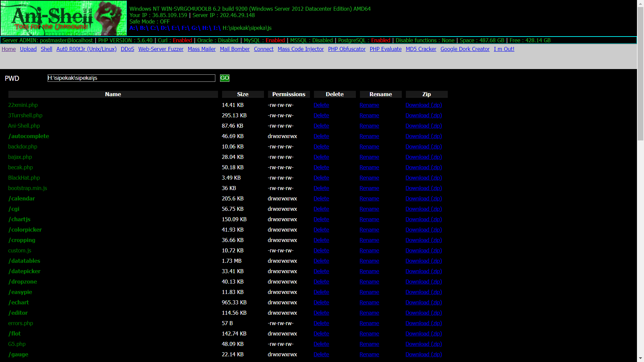Download zip of the /gauge folder
Screen dimensions: 644x362
pyautogui.click(x=424, y=354)
